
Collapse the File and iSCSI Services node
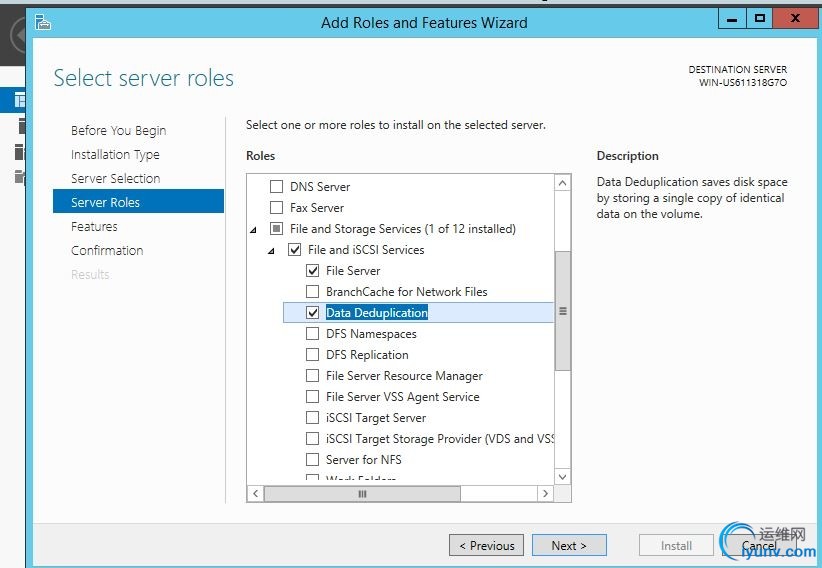[272, 251]
